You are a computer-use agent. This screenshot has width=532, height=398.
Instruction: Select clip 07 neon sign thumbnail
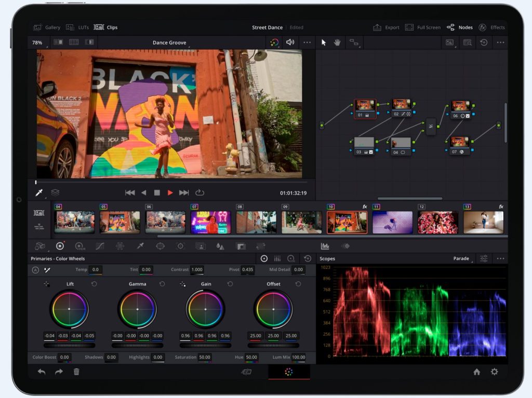pyautogui.click(x=211, y=223)
